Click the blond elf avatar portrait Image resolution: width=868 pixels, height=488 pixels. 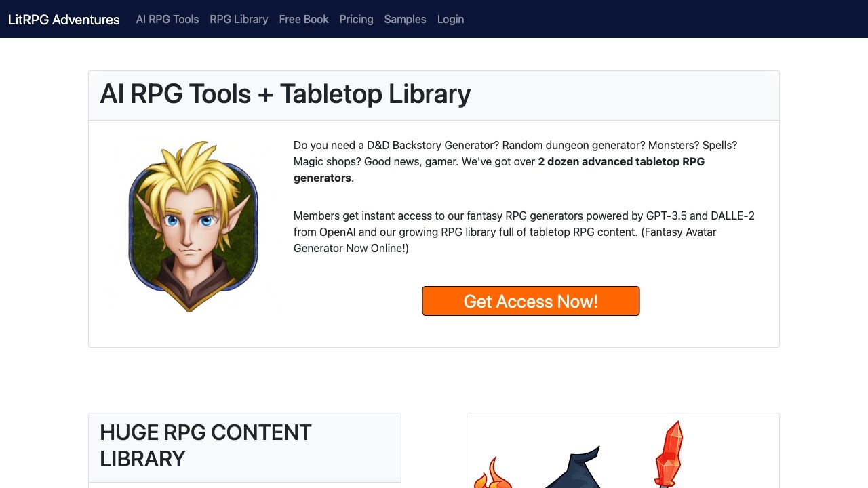(192, 226)
